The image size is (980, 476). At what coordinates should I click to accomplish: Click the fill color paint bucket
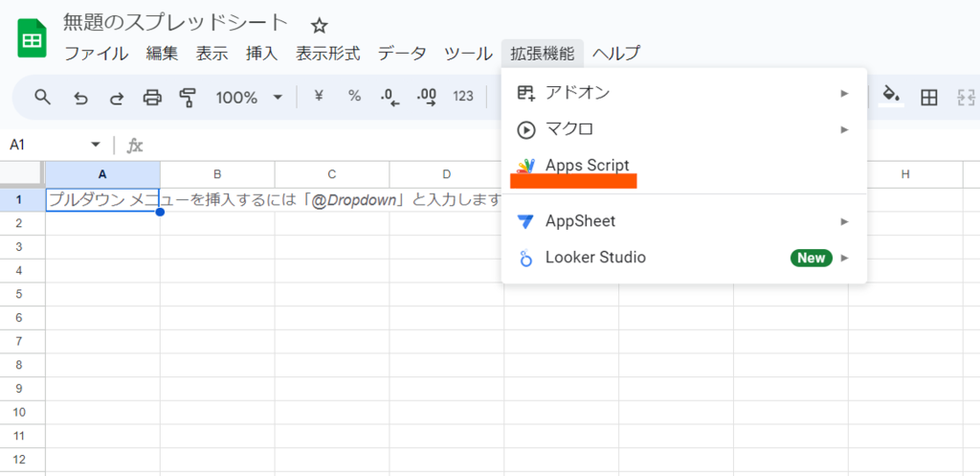click(891, 96)
